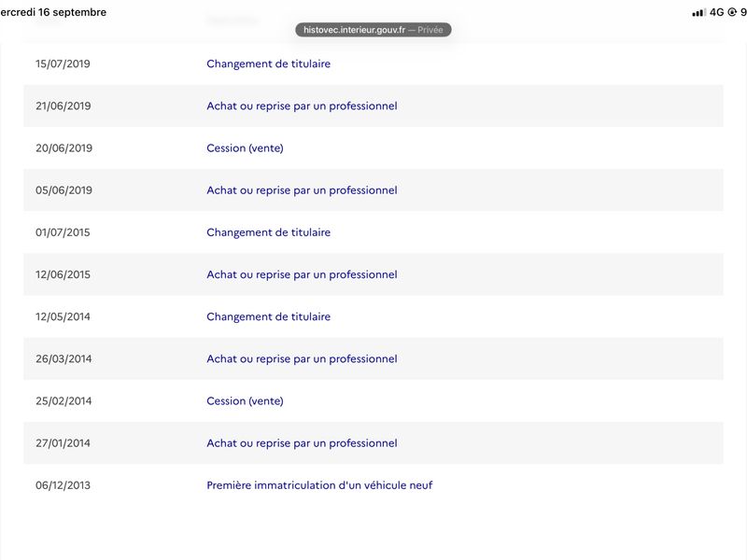Tap the histovec.interieur.gouv.fr address bar
This screenshot has height=560, width=747.
(373, 30)
